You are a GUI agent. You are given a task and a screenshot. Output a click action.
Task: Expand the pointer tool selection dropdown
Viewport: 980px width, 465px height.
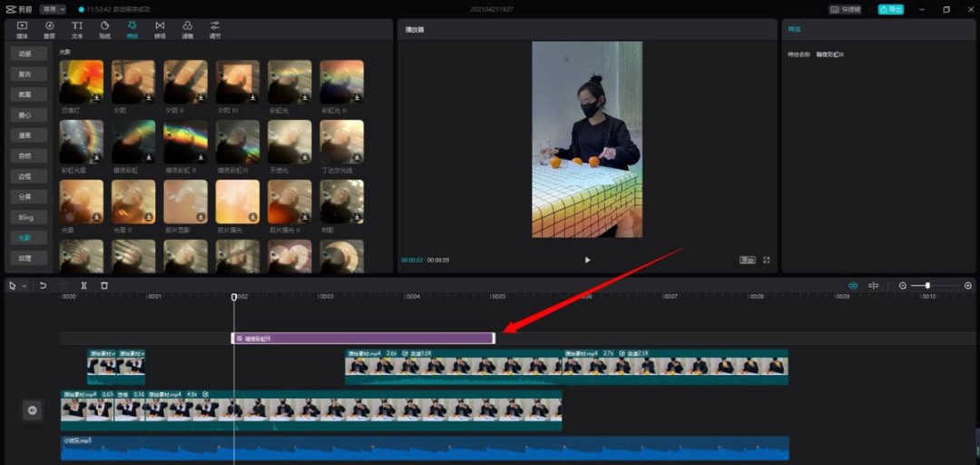pos(24,286)
